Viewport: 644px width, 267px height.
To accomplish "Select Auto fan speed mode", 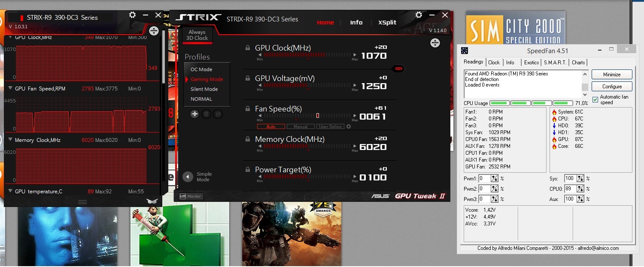I will pos(271,126).
